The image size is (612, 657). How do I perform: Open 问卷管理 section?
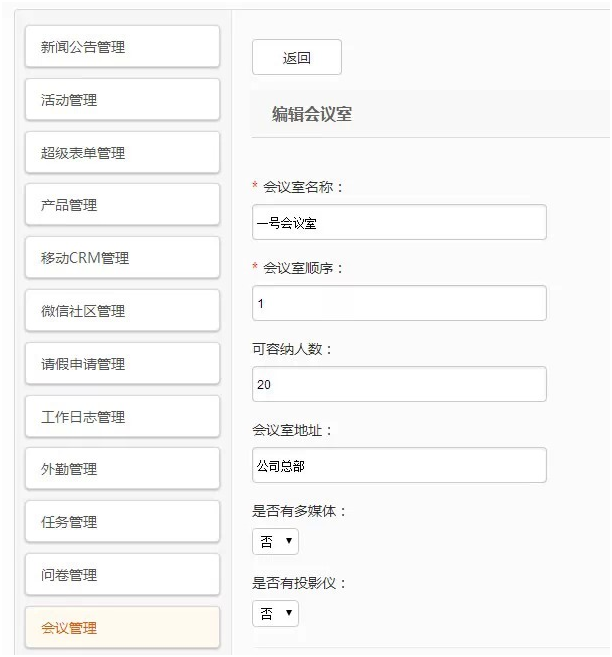[x=122, y=575]
